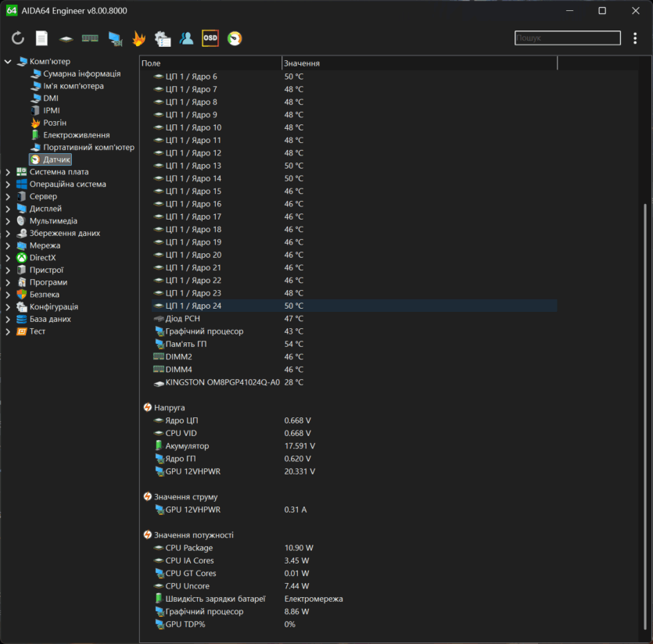The height and width of the screenshot is (644, 653).
Task: Open the user accounts toolbar icon
Action: click(x=186, y=38)
